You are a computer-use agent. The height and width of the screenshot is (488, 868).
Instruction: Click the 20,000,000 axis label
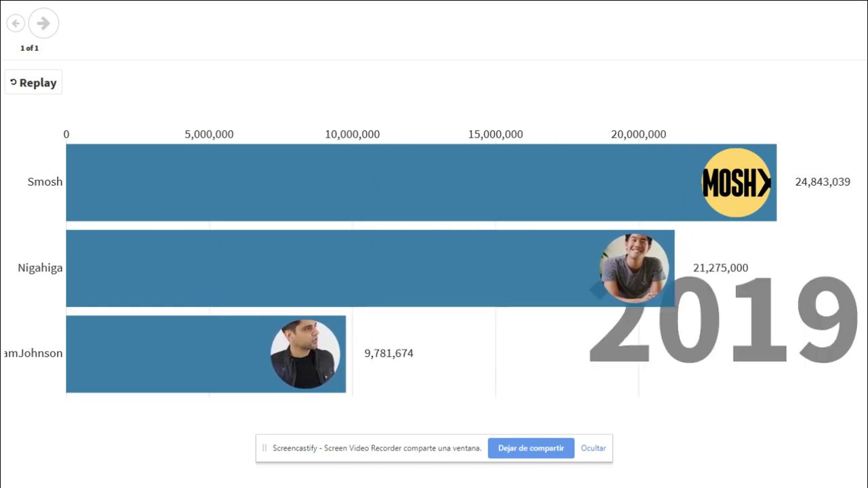click(x=638, y=134)
